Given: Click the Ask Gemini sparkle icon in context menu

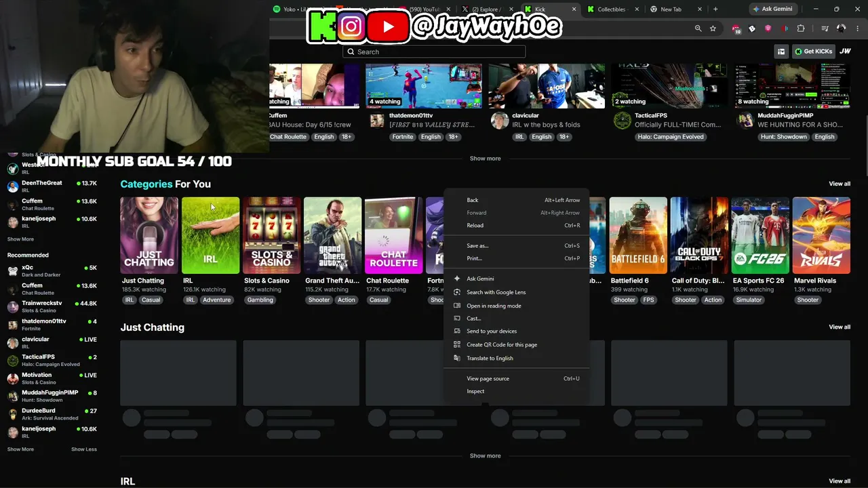Looking at the screenshot, I should (x=457, y=279).
